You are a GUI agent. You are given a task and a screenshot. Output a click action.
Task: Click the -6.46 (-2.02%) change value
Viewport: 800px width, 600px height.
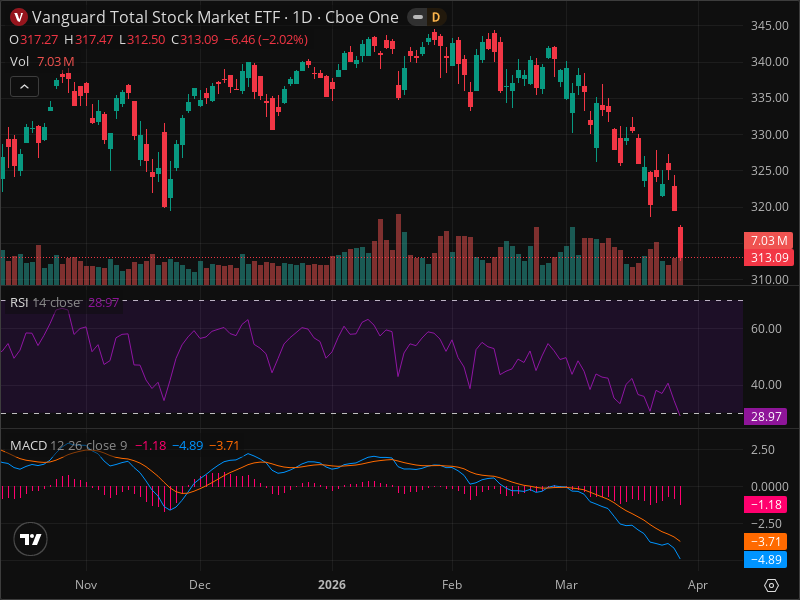pos(266,40)
